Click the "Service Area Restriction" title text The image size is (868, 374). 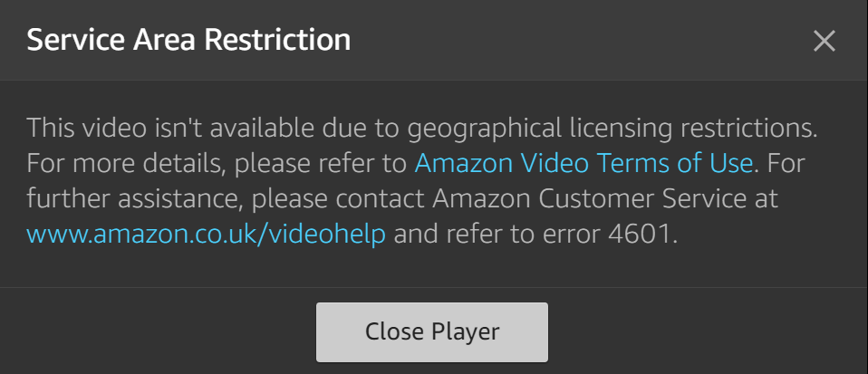[x=188, y=41]
